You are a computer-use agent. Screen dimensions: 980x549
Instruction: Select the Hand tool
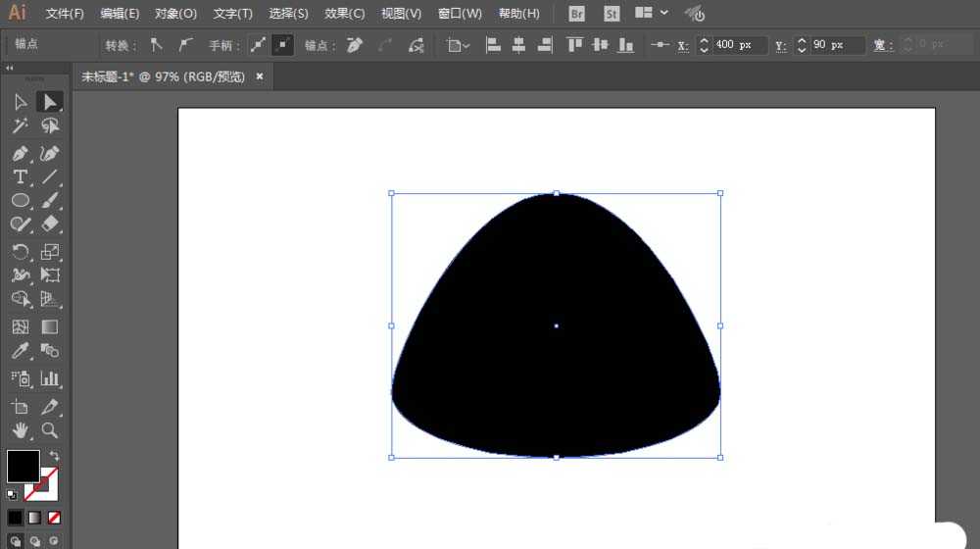20,430
